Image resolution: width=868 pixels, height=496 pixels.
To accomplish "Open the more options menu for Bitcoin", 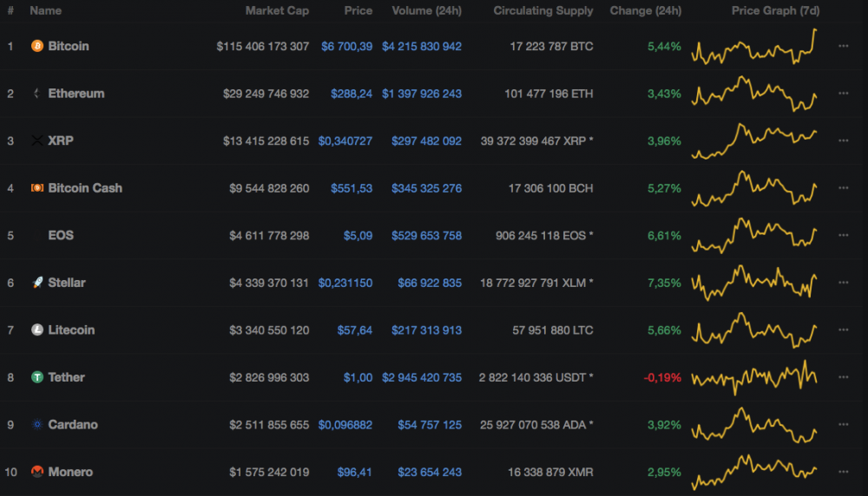I will point(843,46).
